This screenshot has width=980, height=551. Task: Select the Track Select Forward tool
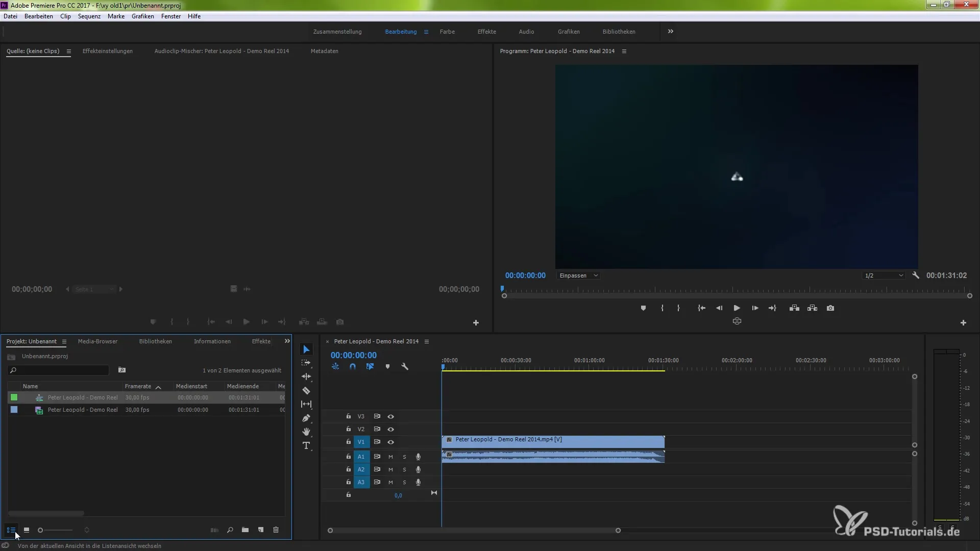(x=306, y=363)
